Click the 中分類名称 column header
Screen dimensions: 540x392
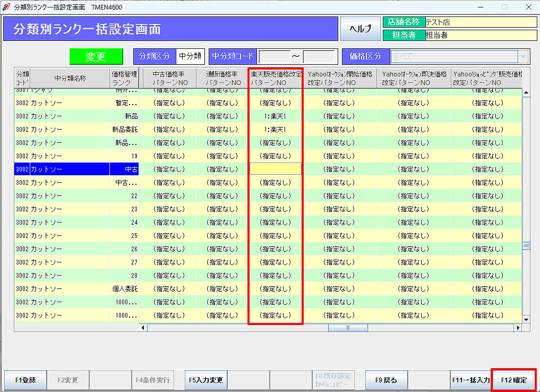click(x=70, y=79)
